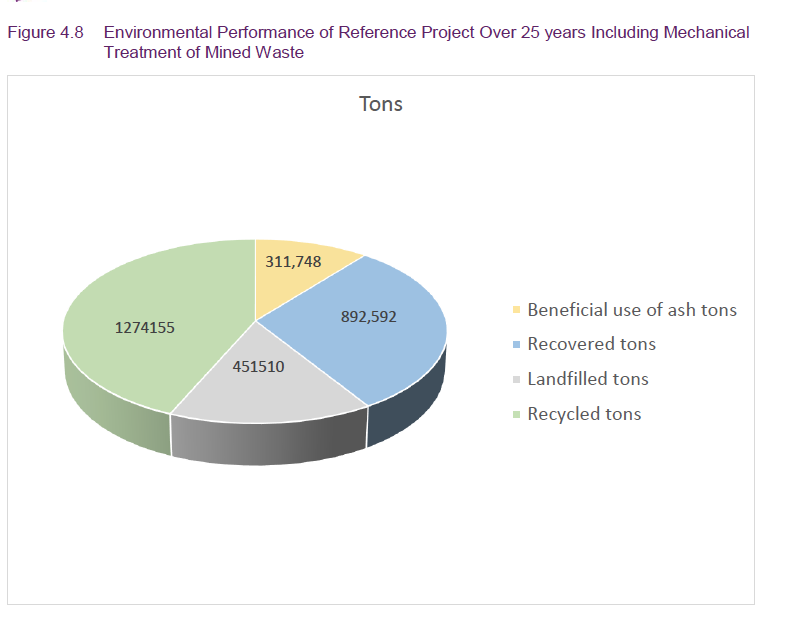This screenshot has width=801, height=643.
Task: Click the empty chart area below the pie
Action: pyautogui.click(x=380, y=540)
